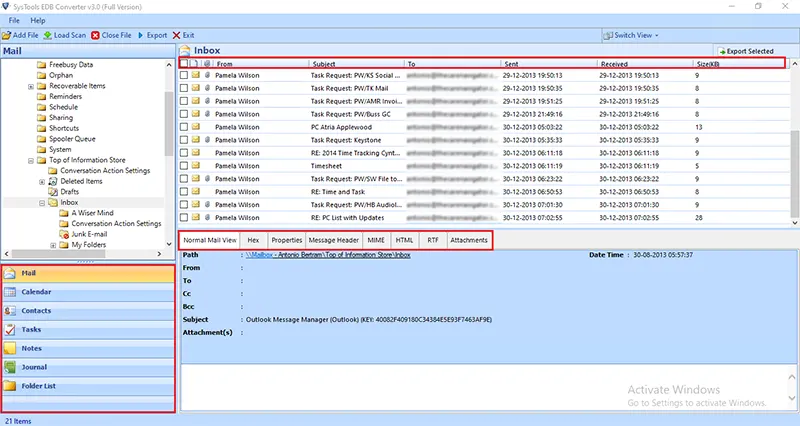
Task: Click the Add File toolbar icon
Action: [6, 35]
